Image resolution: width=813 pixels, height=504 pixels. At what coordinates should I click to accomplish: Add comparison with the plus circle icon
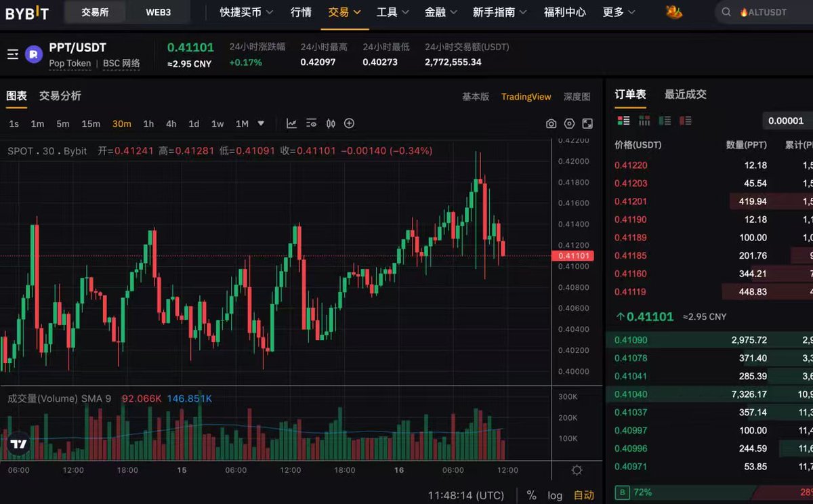click(x=350, y=123)
